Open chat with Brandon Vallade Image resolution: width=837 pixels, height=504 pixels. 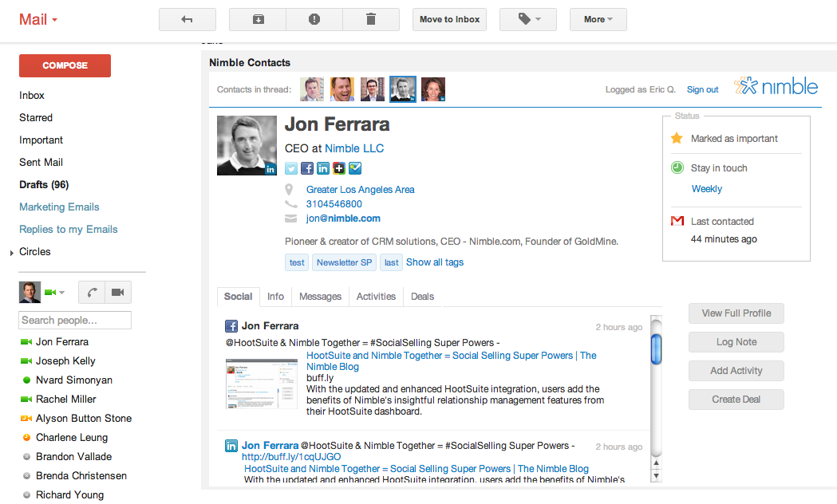pyautogui.click(x=73, y=457)
